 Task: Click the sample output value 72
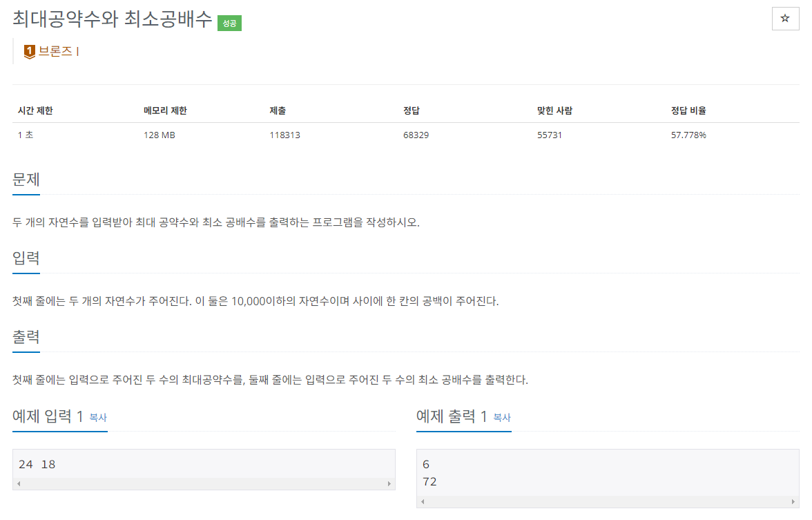pos(429,482)
